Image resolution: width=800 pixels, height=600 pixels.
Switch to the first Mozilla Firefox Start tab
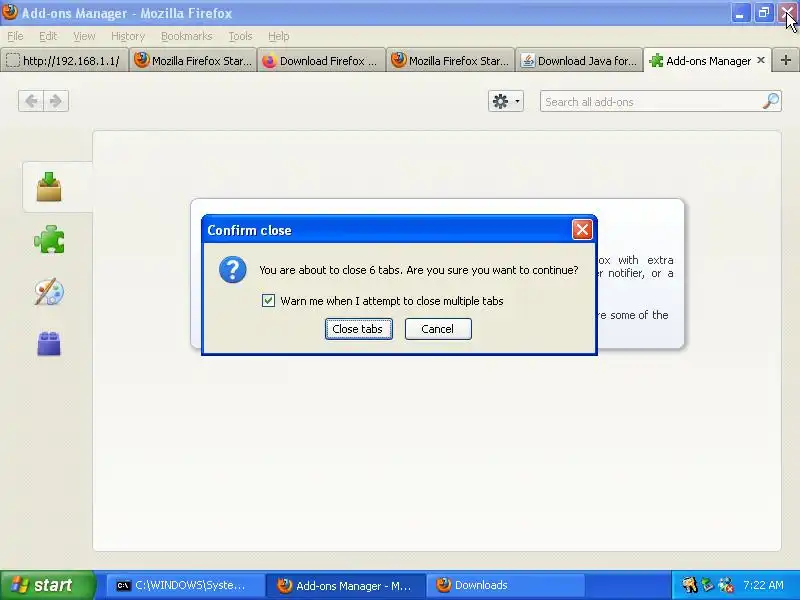pyautogui.click(x=193, y=61)
